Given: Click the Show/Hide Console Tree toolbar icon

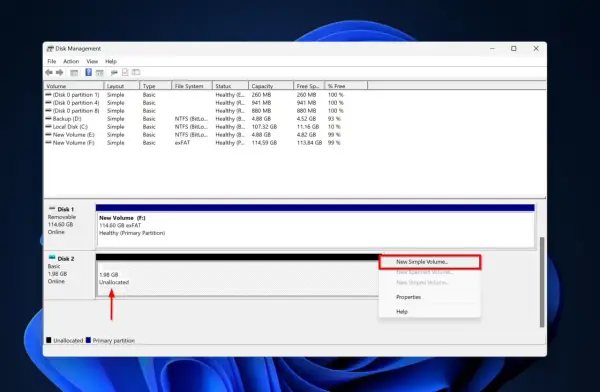Looking at the screenshot, I should (74, 72).
